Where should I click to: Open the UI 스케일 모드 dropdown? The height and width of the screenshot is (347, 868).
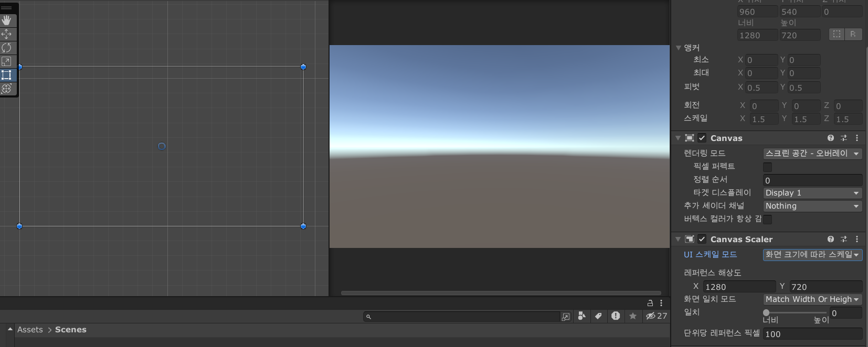(x=812, y=255)
